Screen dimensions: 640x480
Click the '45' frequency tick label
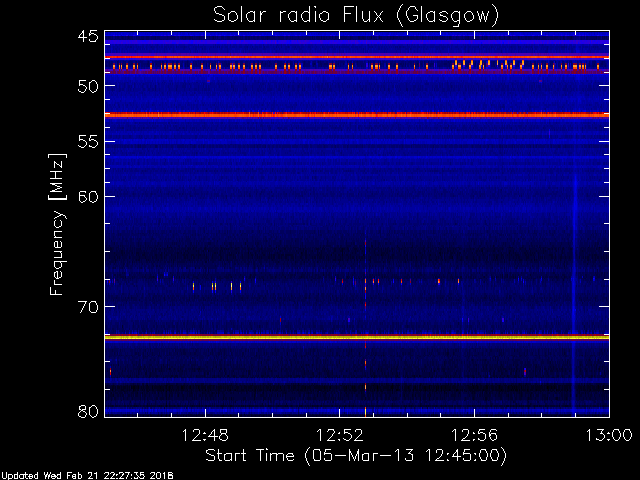[x=88, y=36]
